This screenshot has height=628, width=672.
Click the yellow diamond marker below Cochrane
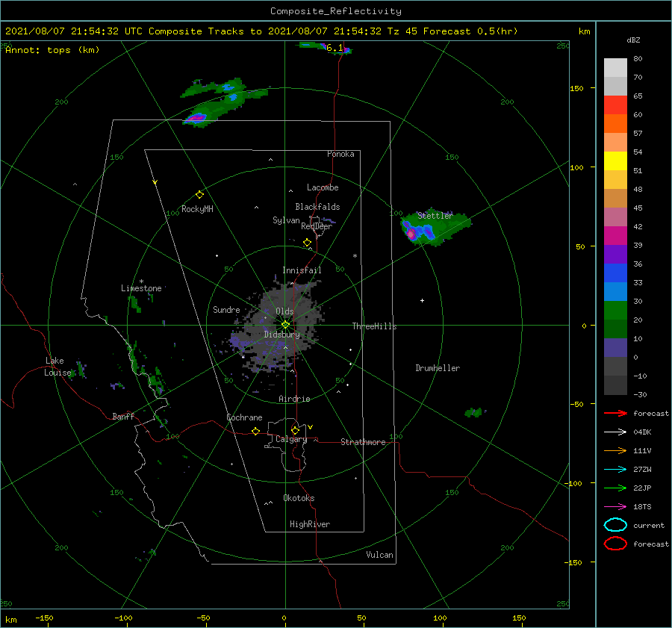coord(256,431)
